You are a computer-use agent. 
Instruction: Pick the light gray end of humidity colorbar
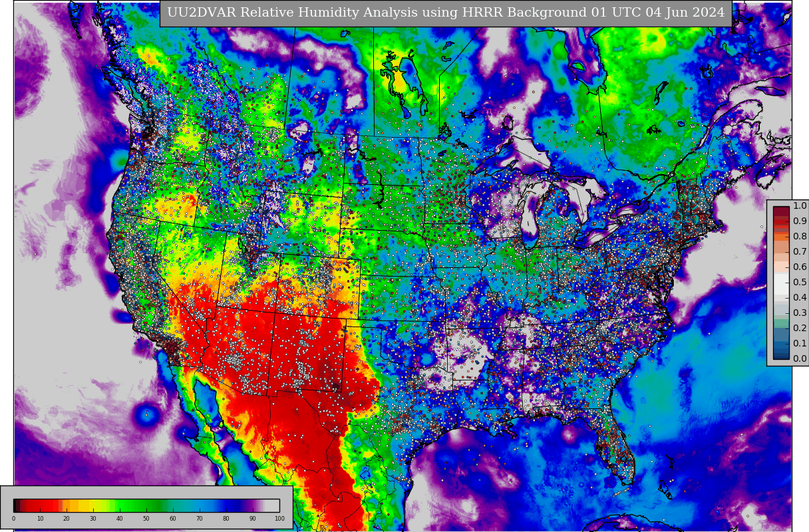point(272,505)
